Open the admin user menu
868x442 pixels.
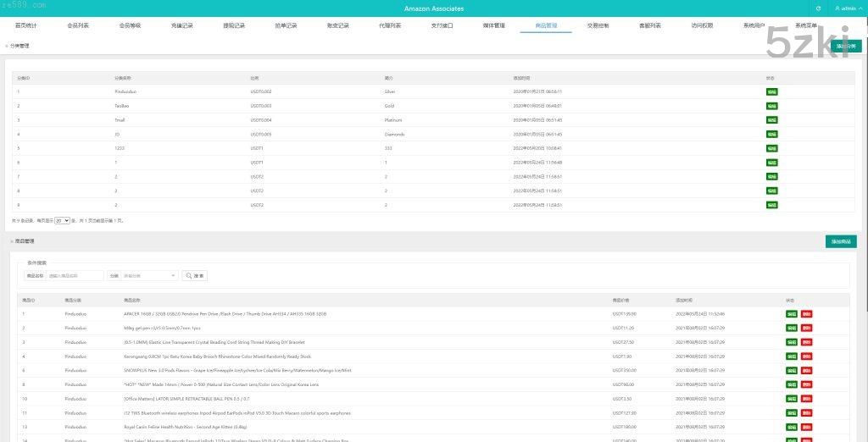(846, 8)
